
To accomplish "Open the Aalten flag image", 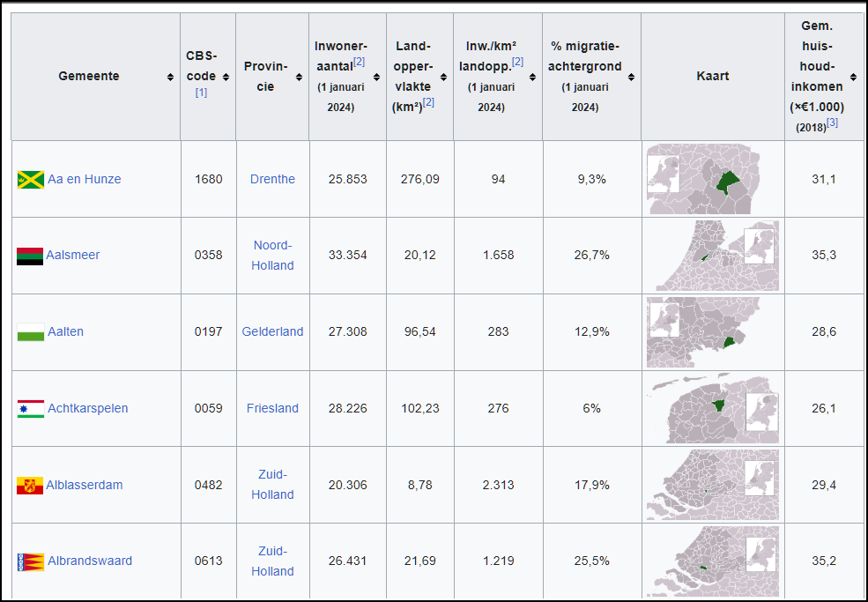I will (x=30, y=332).
